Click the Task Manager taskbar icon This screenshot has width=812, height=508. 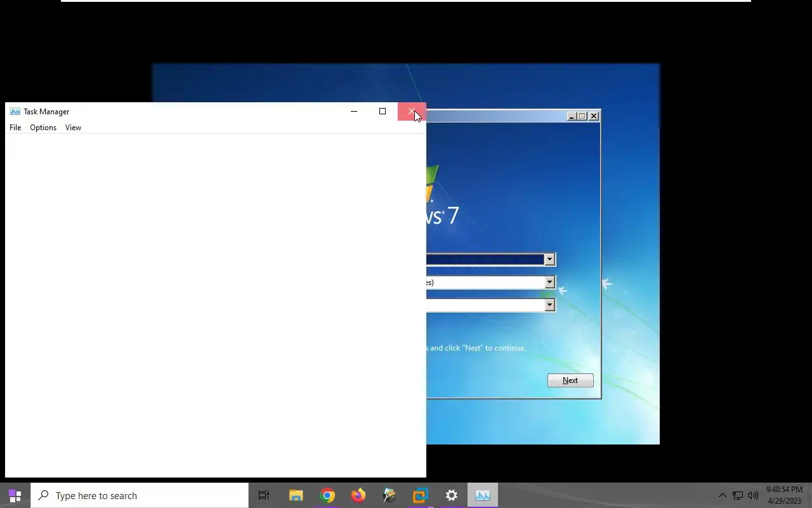pos(483,495)
